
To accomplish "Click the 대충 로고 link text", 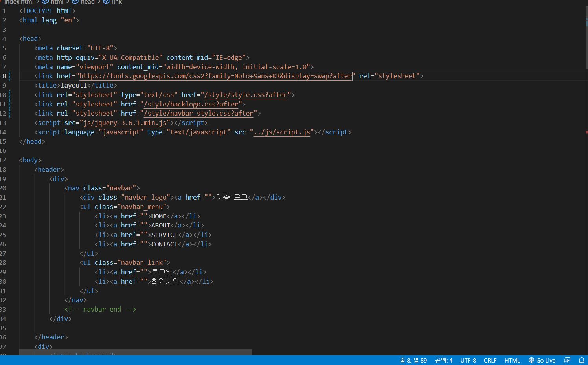I will (232, 197).
